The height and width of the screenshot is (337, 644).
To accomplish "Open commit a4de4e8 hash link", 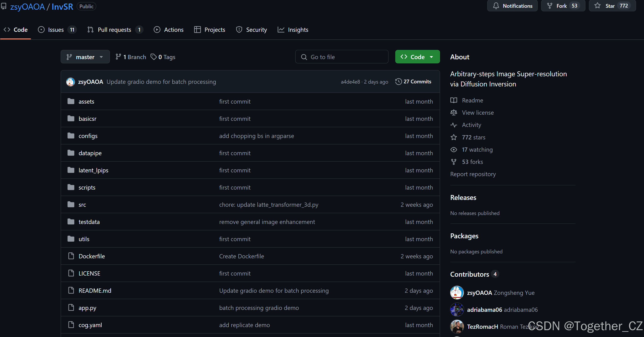I will [350, 82].
